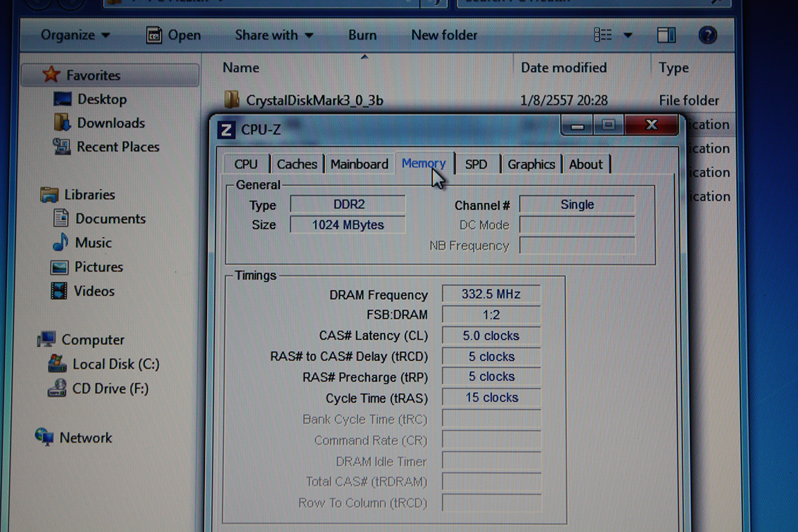Click the 5.0 clocks CAS latency value

(491, 335)
